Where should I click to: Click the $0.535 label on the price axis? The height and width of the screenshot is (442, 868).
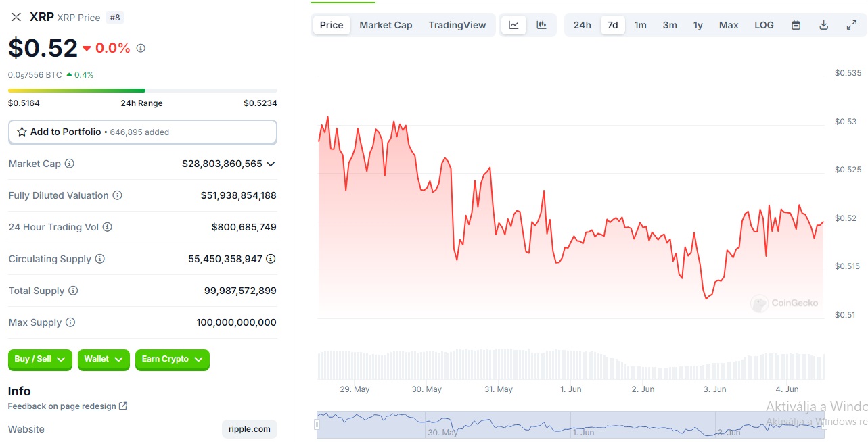848,73
